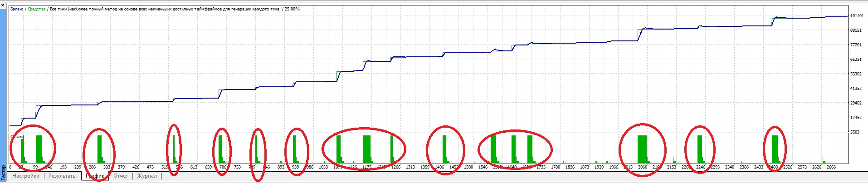
Task: Click trade number 2573 on the horizontal axis
Action: pyautogui.click(x=802, y=167)
